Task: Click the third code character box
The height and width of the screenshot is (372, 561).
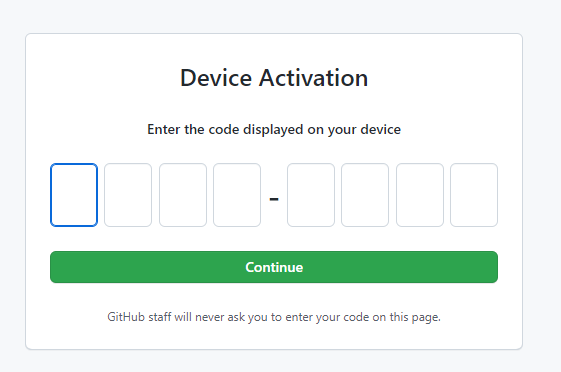Action: [x=183, y=195]
